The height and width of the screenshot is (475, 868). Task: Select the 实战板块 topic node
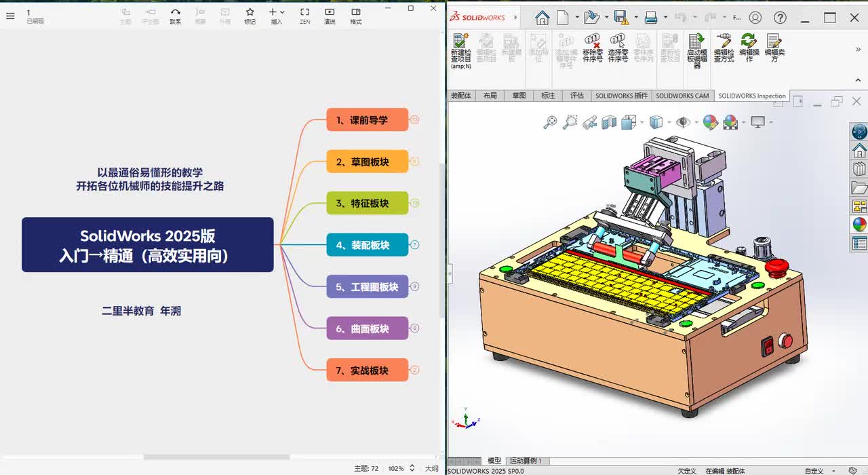[368, 370]
